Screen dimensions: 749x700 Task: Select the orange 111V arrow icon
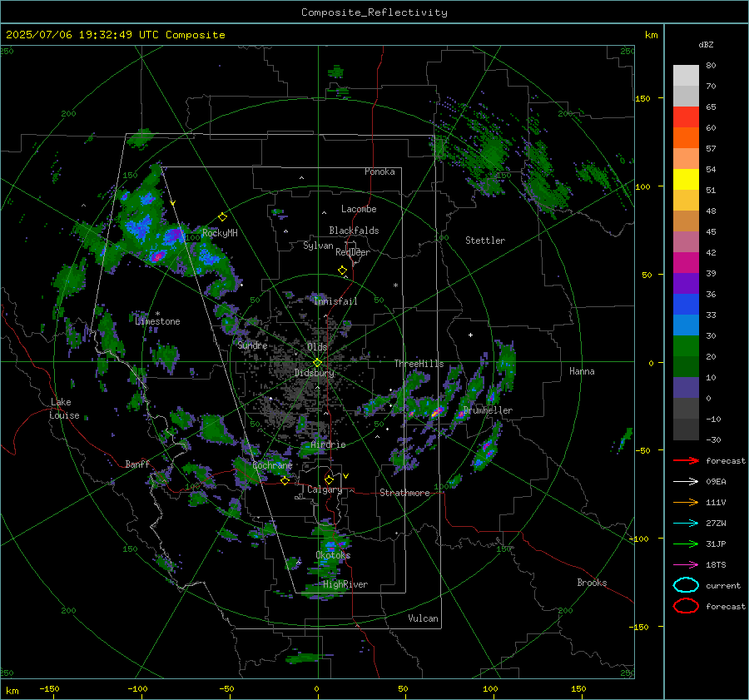[x=686, y=502]
